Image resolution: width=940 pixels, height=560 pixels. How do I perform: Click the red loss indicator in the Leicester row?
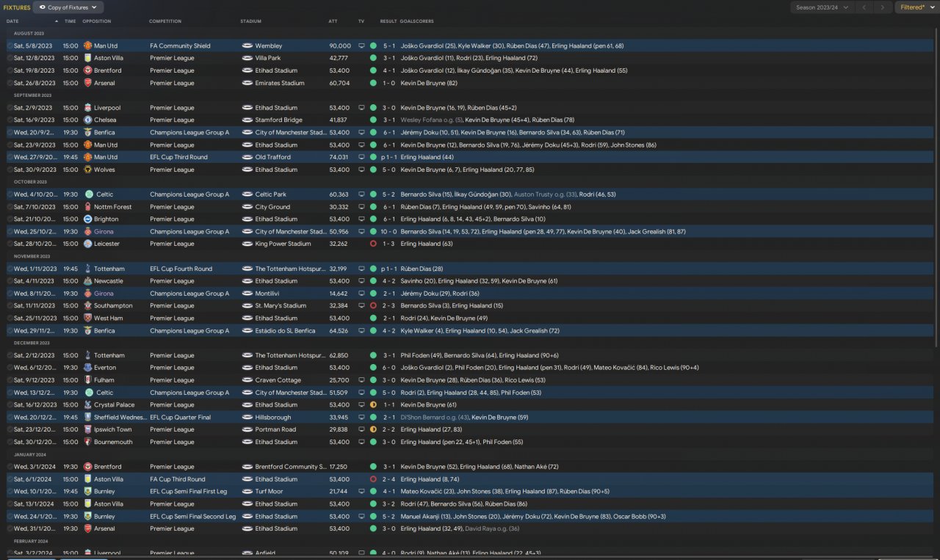[x=373, y=244]
